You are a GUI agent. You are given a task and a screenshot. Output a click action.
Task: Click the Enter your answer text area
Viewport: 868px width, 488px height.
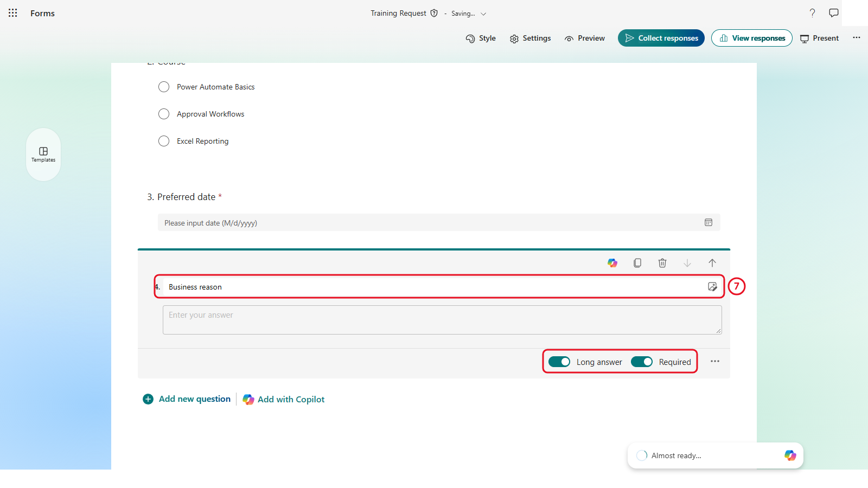pyautogui.click(x=442, y=320)
